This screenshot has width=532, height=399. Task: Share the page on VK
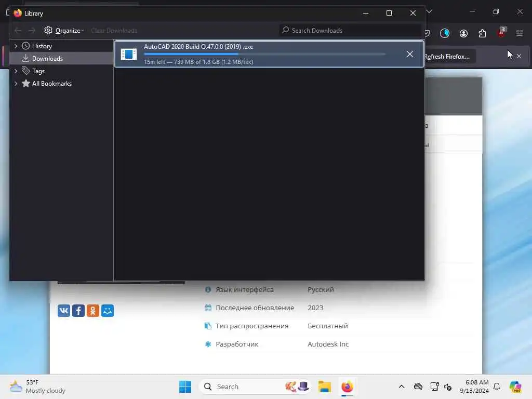click(64, 311)
